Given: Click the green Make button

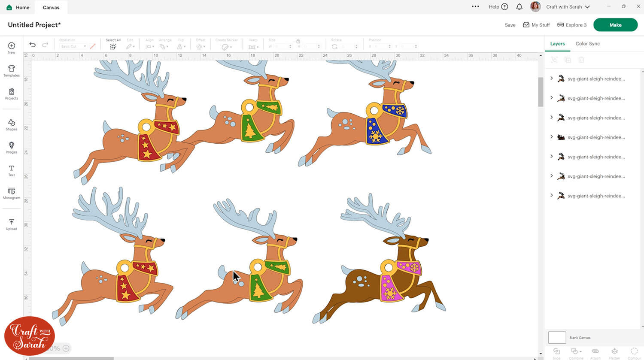Looking at the screenshot, I should point(615,25).
